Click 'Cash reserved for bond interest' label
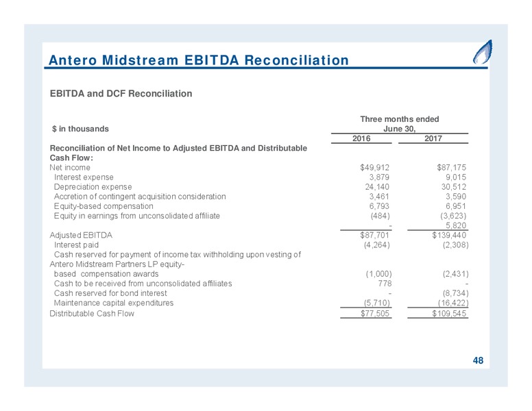 coord(110,293)
